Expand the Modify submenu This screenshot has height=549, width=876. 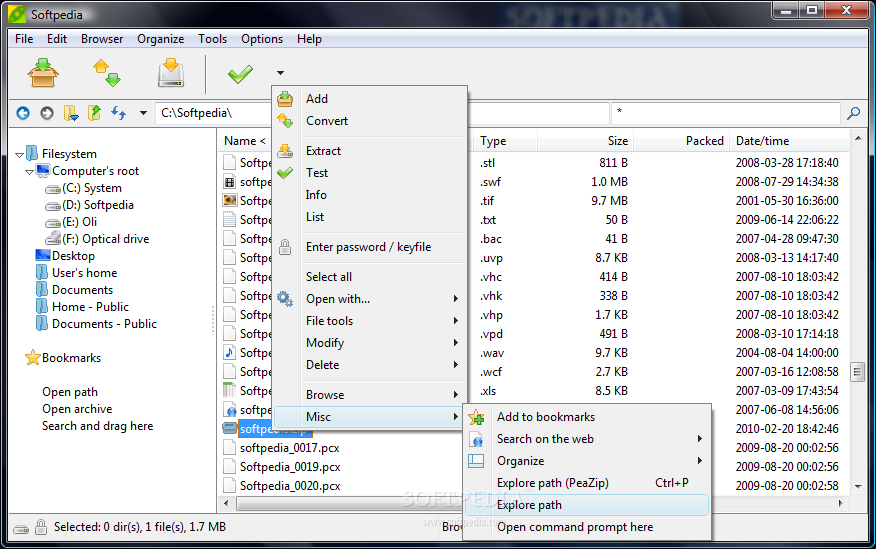[370, 343]
